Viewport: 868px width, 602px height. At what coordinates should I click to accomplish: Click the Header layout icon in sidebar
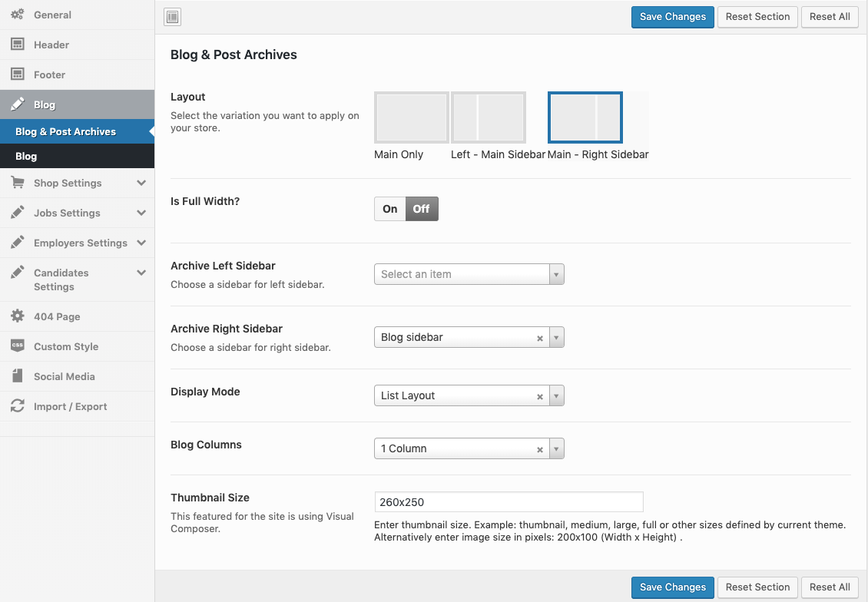(17, 45)
